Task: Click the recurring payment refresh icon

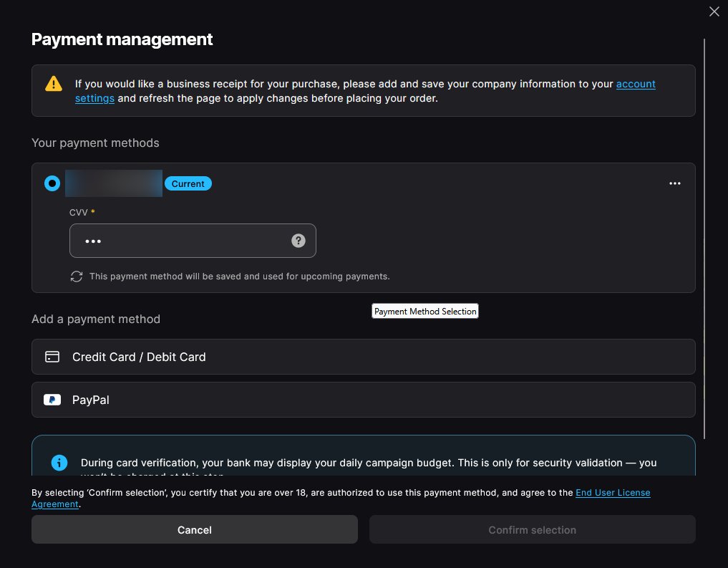Action: click(77, 276)
